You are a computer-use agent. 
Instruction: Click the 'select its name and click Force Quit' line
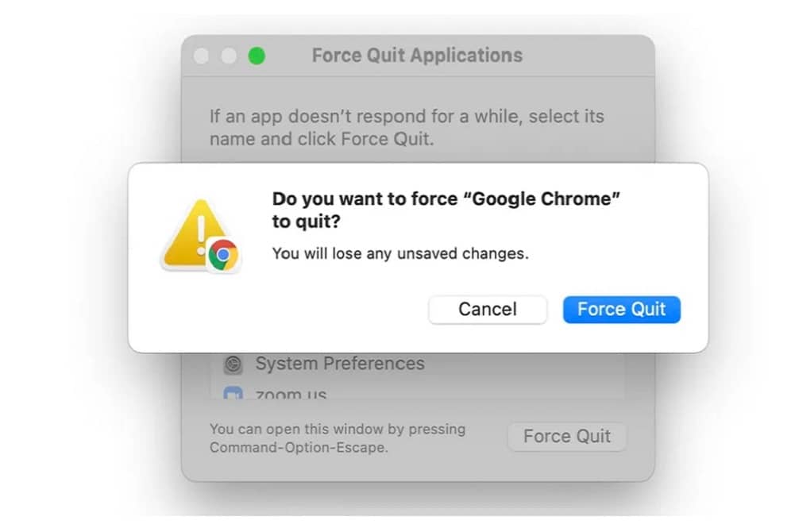click(321, 140)
